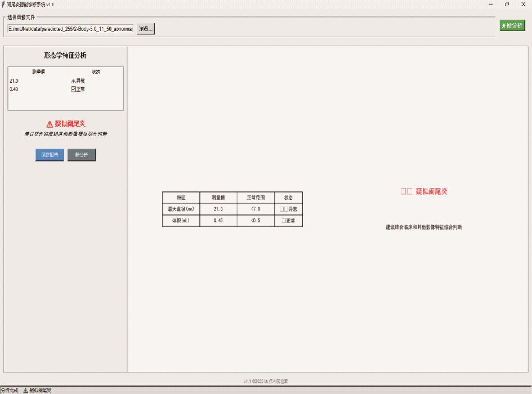This screenshot has height=394, width=532.
Task: Click the 异常 status cell in results table
Action: click(288, 209)
